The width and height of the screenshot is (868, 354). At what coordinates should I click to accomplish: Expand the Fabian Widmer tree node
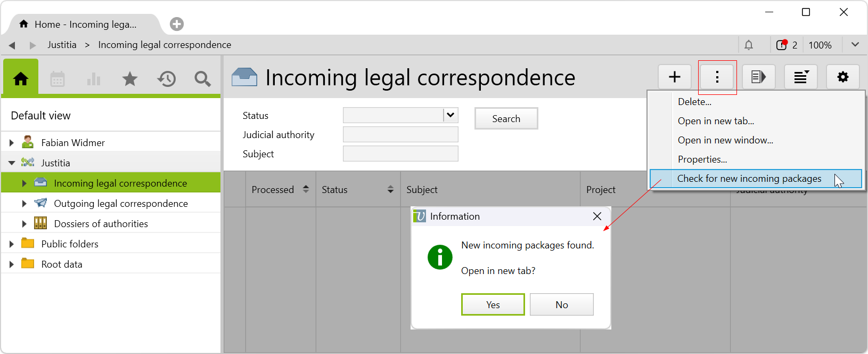[12, 143]
